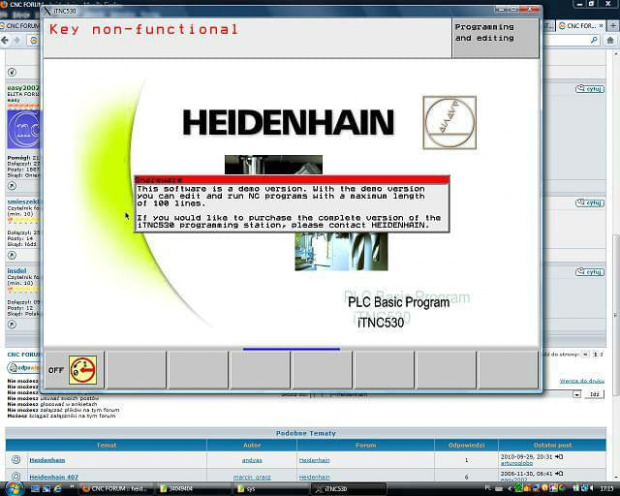Click the Programming and editing mode panel
The image size is (620, 496).
pyautogui.click(x=495, y=38)
